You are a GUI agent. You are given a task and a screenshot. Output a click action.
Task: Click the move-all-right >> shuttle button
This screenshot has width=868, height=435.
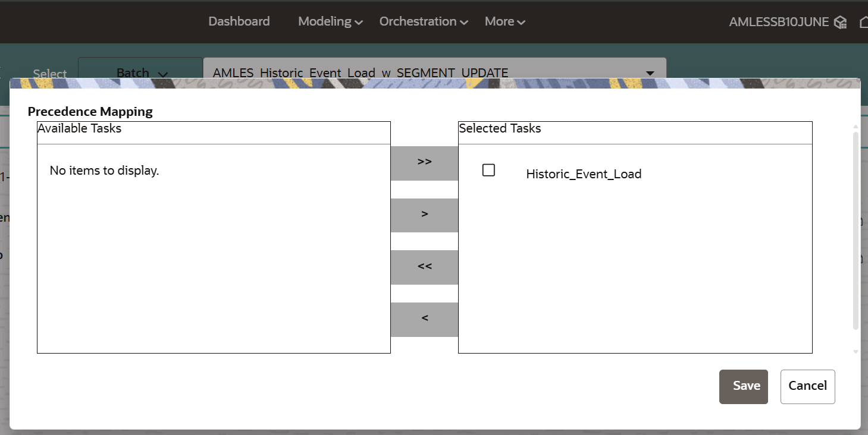click(424, 163)
